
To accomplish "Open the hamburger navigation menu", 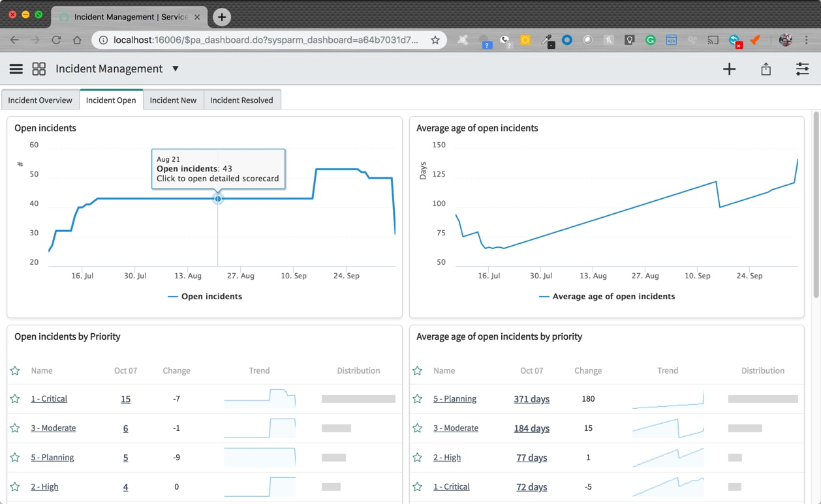I will point(16,68).
